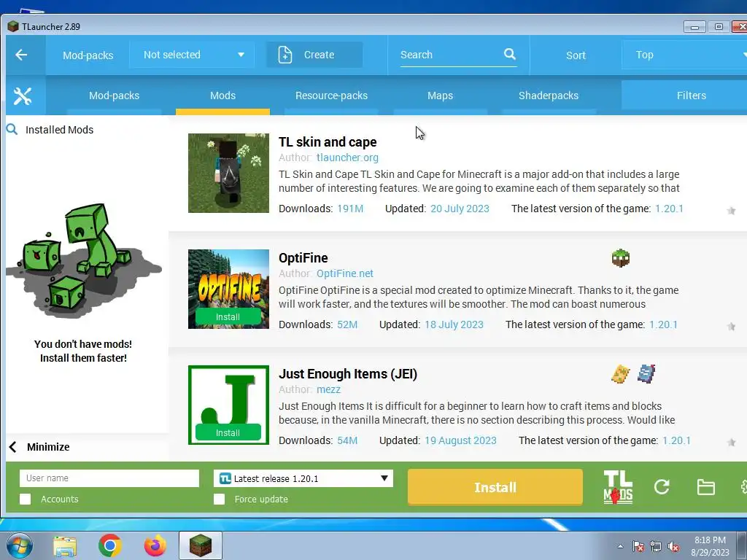The width and height of the screenshot is (747, 560).
Task: Switch to the Mod-packs tab
Action: [115, 96]
